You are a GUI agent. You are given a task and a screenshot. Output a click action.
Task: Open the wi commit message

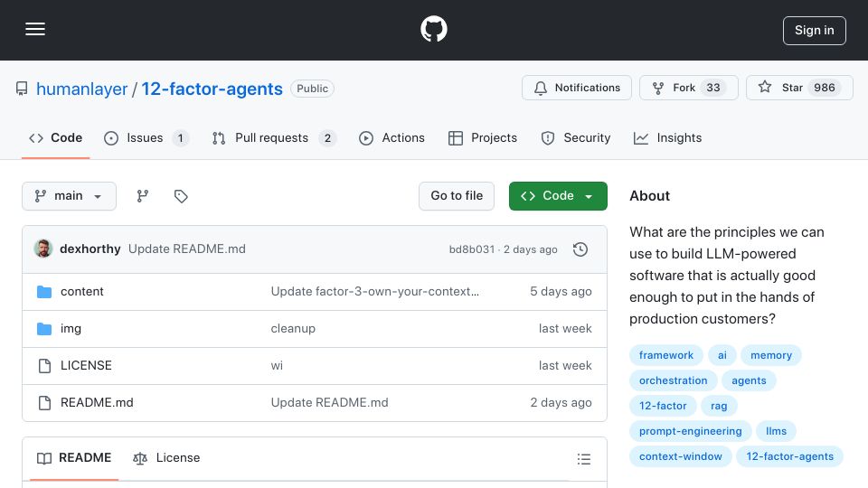pyautogui.click(x=277, y=366)
